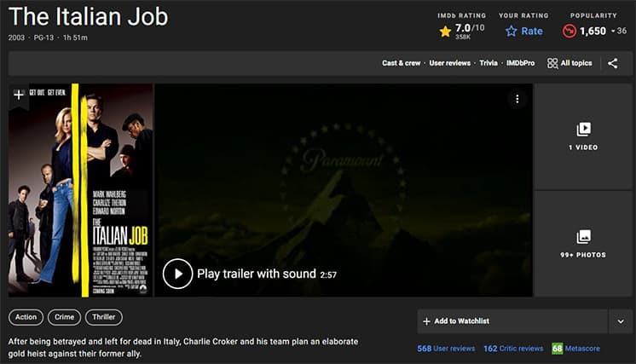Open the 99+ Photos tile

(583, 244)
